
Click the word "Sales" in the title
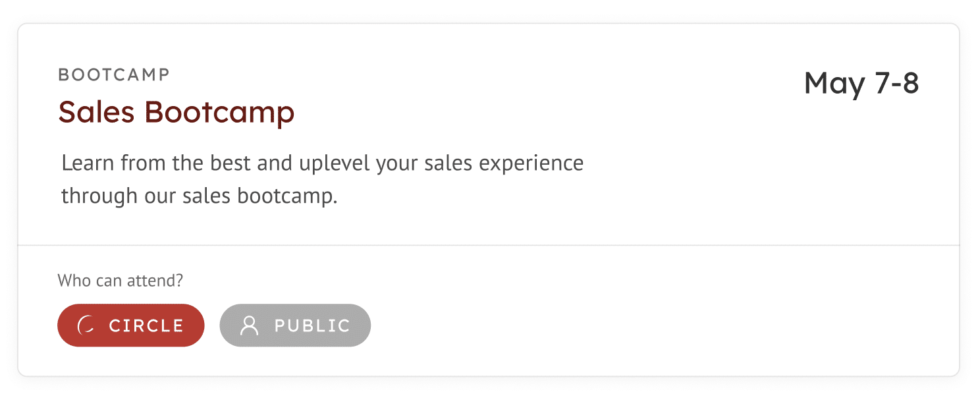(97, 112)
